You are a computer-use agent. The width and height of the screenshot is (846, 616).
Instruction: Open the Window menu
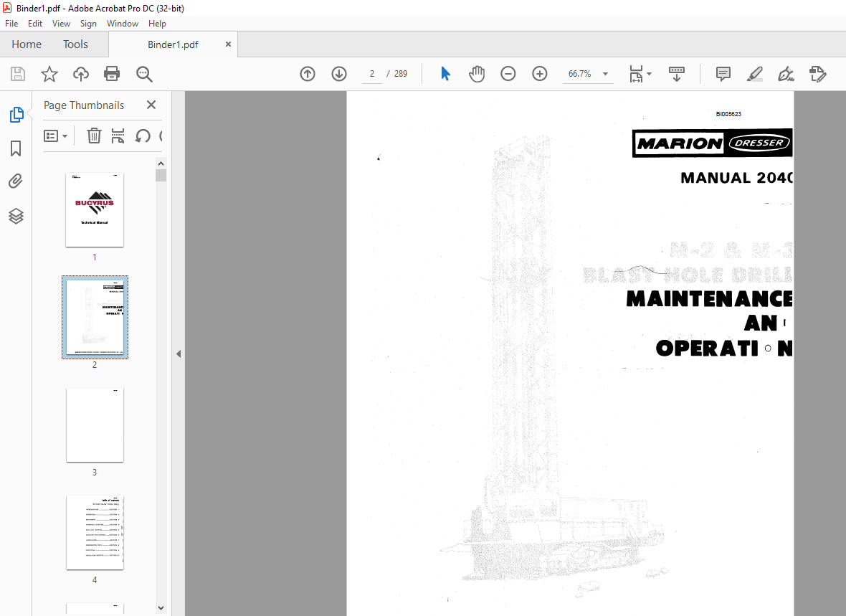coord(123,23)
